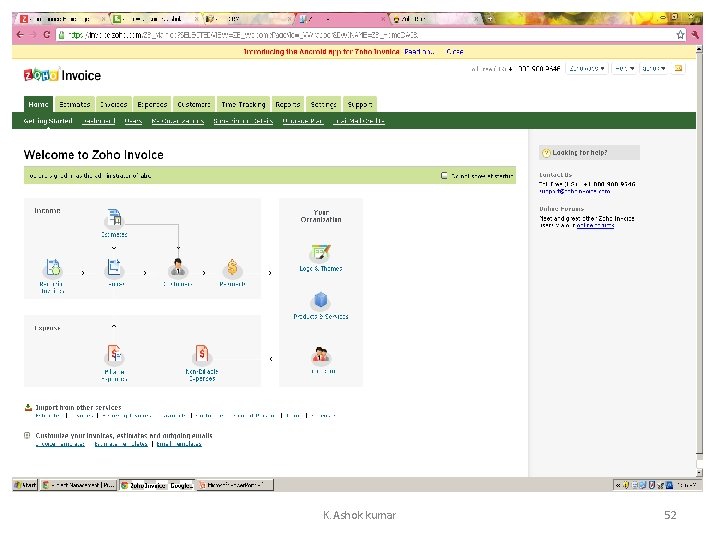
Task: Select the Dashboard submenu link
Action: 99,121
